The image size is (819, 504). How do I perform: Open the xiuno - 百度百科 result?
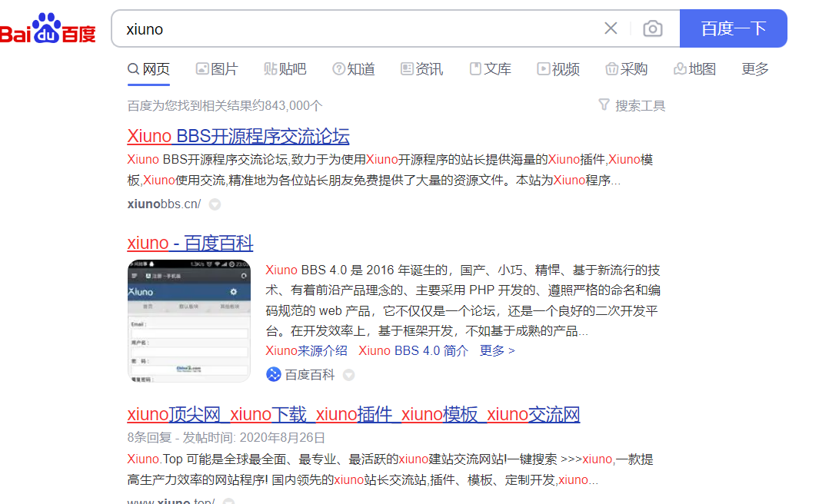[190, 244]
